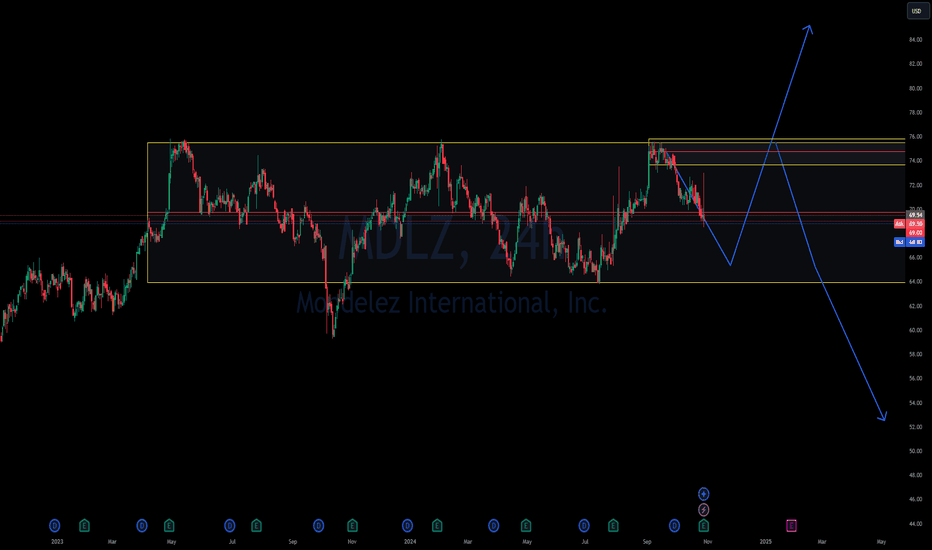Click the blue circular event icon above lightning
Image resolution: width=932 pixels, height=550 pixels.
click(704, 494)
